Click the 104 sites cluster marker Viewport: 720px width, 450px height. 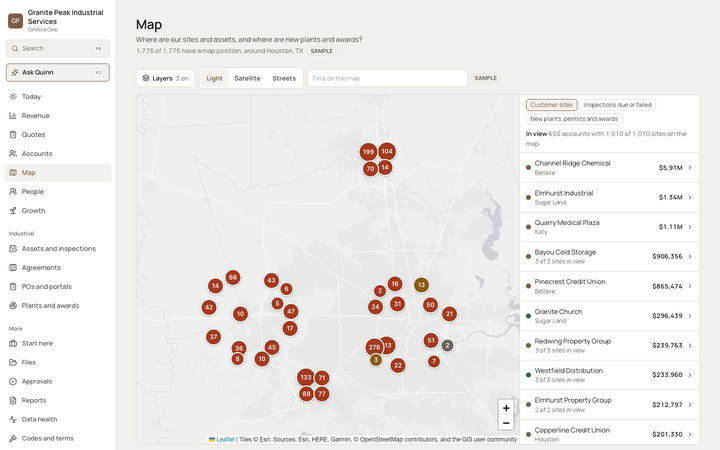[x=387, y=151]
